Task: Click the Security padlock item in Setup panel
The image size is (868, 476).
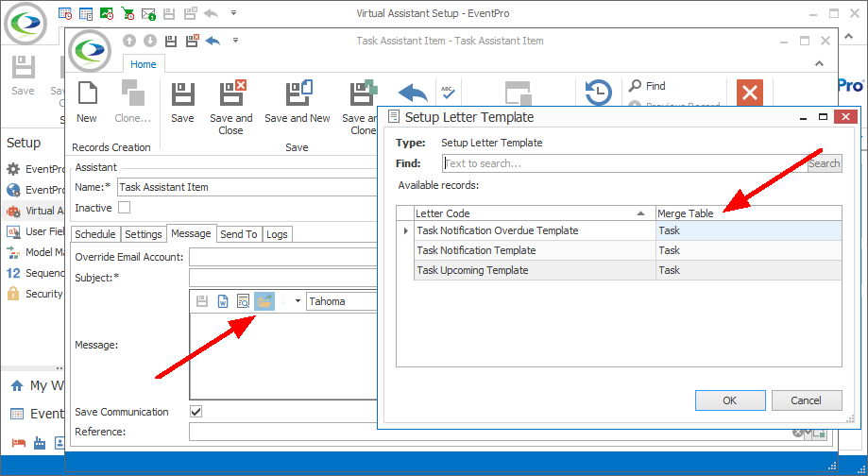Action: (34, 294)
